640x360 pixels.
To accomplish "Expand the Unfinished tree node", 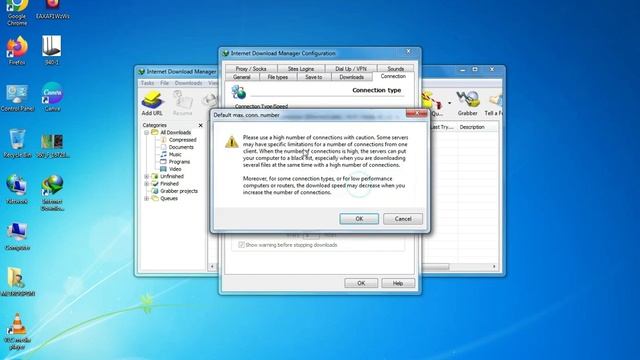I will (147, 176).
